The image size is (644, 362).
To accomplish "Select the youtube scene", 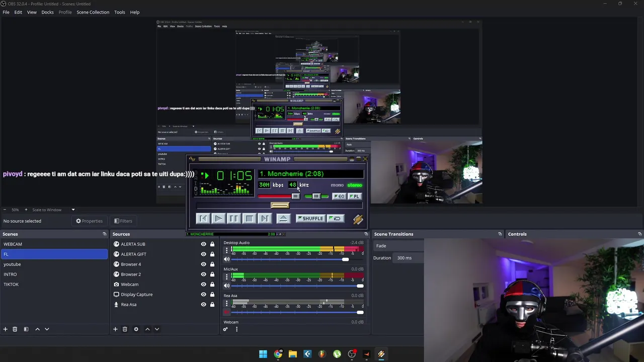I will point(54,264).
